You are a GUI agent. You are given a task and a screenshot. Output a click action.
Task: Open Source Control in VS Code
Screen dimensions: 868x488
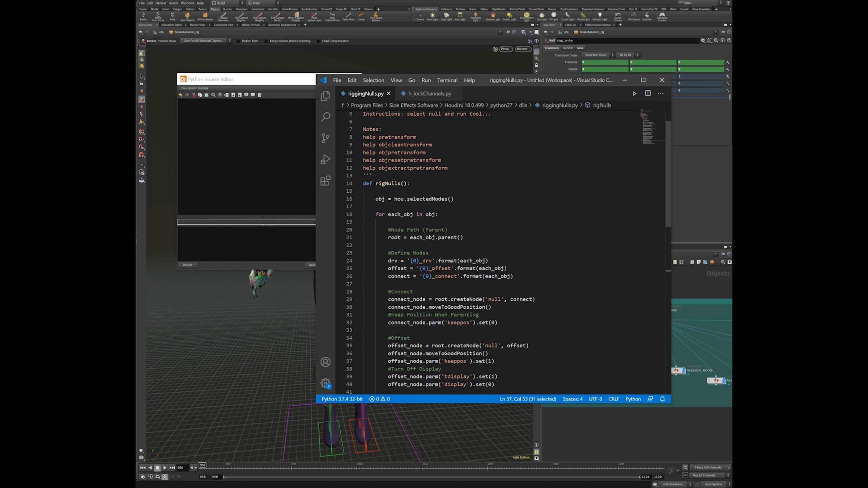[x=325, y=138]
